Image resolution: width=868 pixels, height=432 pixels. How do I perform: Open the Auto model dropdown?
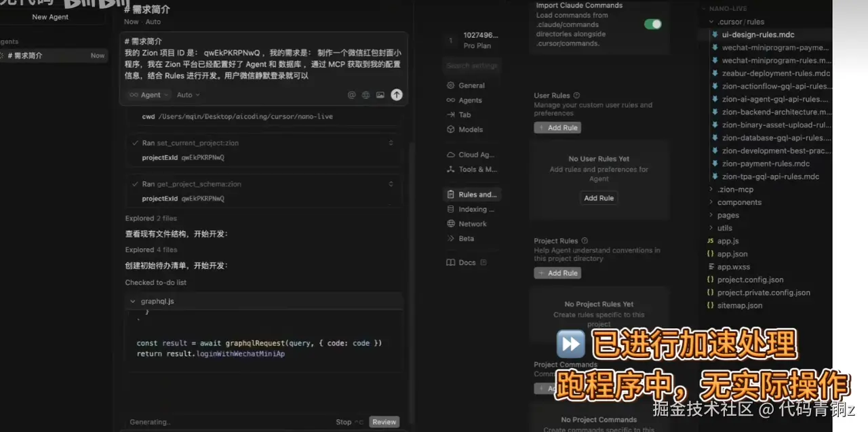click(189, 95)
